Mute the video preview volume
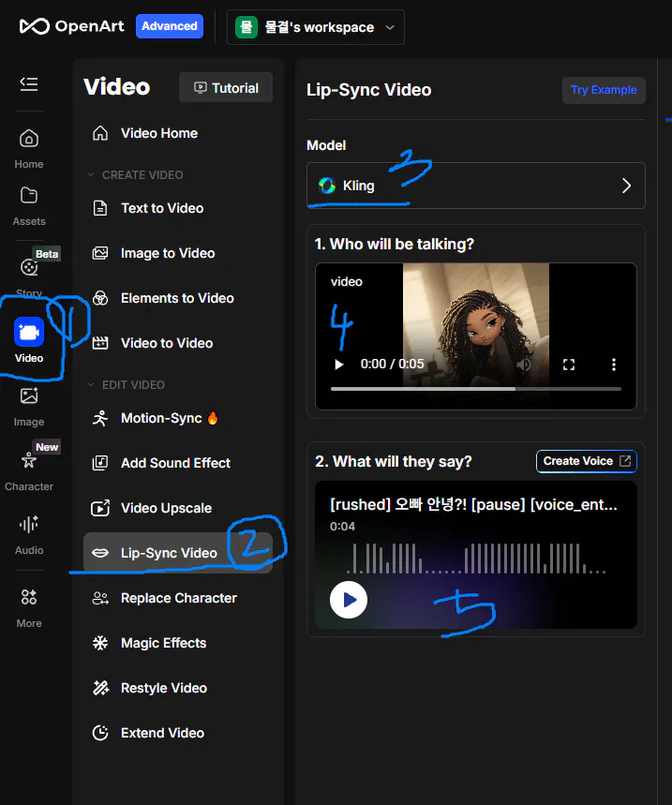 pos(524,365)
